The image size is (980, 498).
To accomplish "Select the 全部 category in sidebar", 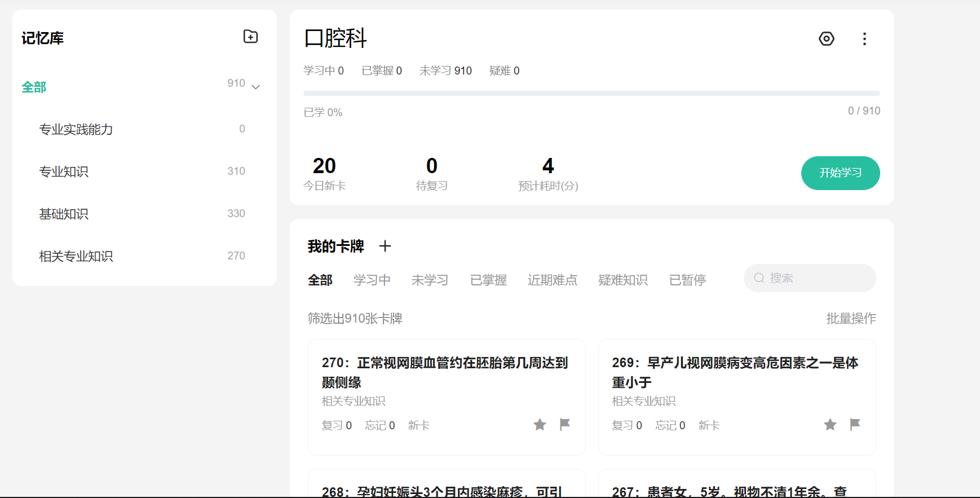I will point(34,87).
